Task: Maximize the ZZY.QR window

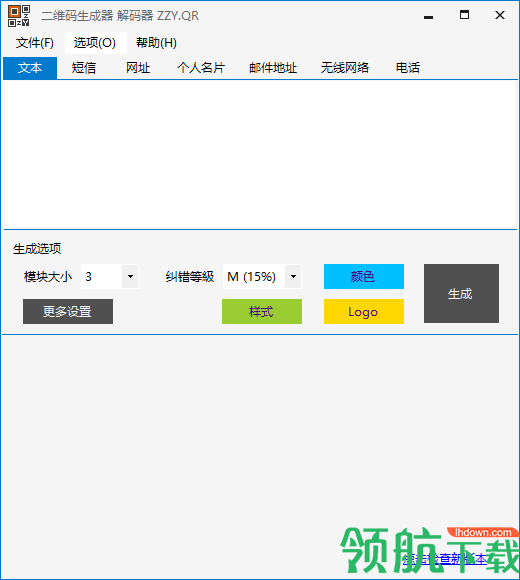Action: 464,16
